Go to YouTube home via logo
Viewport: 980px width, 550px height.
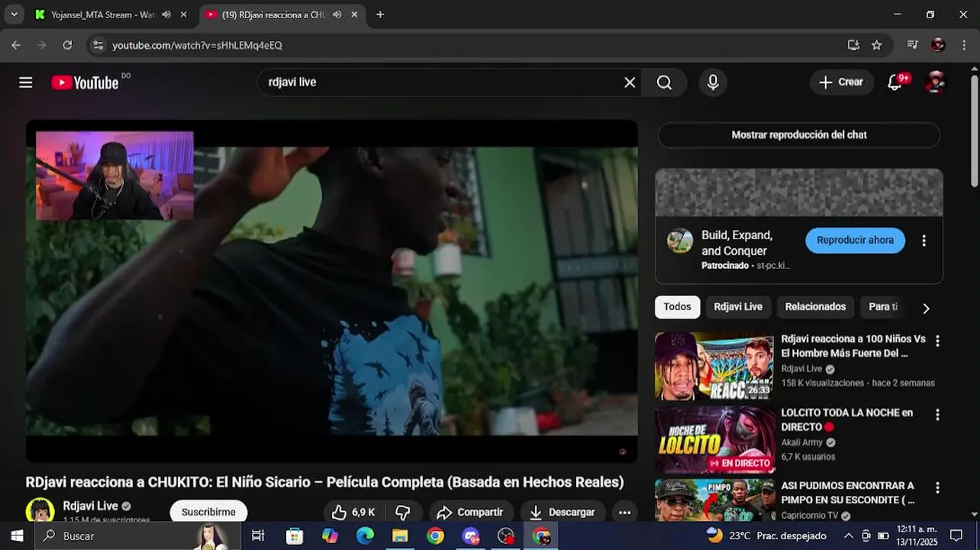pyautogui.click(x=85, y=82)
